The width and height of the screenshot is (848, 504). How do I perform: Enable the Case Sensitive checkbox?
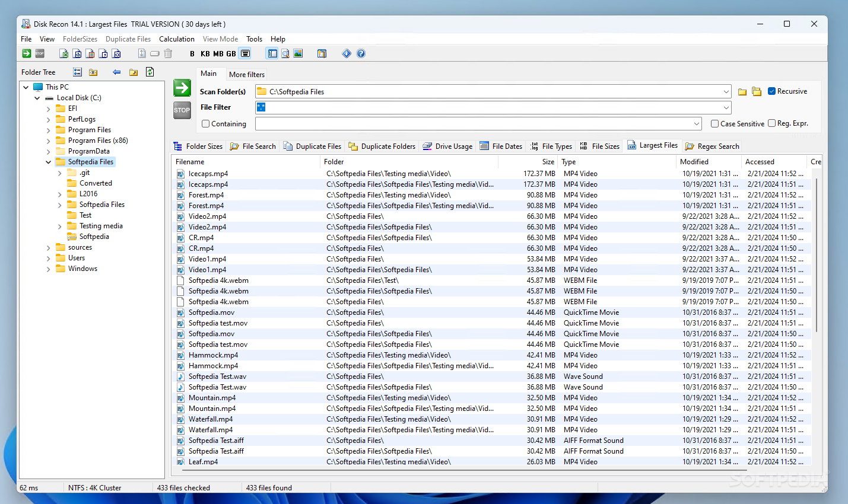point(715,124)
